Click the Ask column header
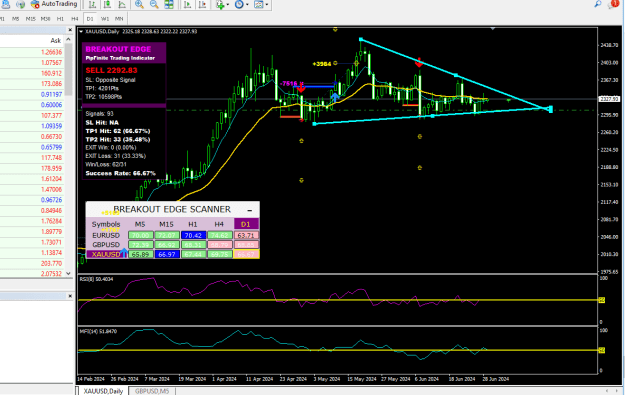Image resolution: width=625 pixels, height=395 pixels. [56, 40]
